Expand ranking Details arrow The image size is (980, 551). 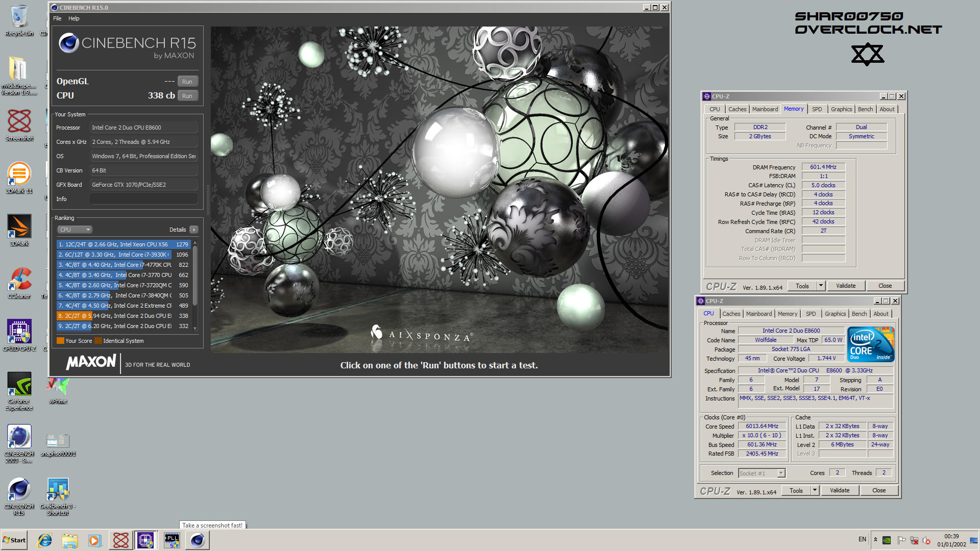pos(194,230)
